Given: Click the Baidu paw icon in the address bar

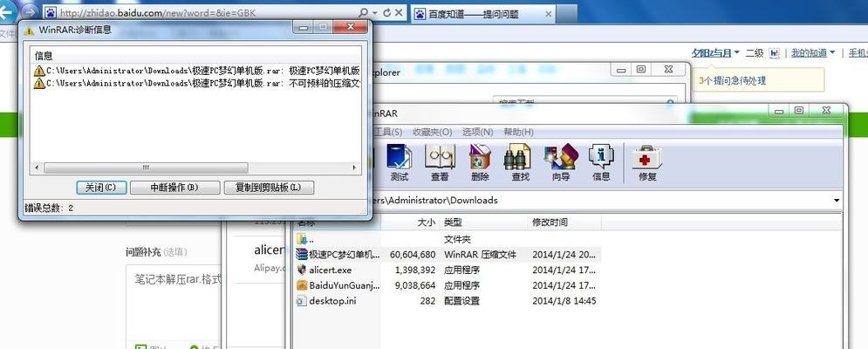Looking at the screenshot, I should (x=51, y=12).
